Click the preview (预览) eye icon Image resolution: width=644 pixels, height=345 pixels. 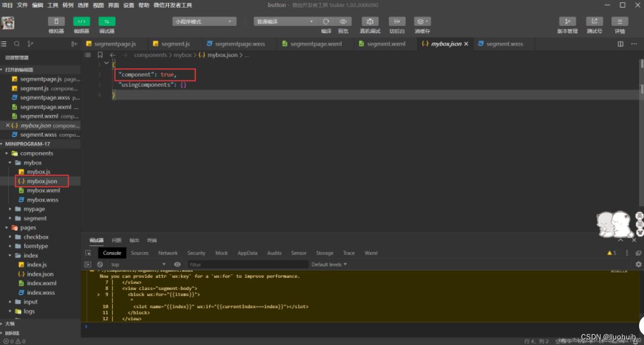(343, 21)
